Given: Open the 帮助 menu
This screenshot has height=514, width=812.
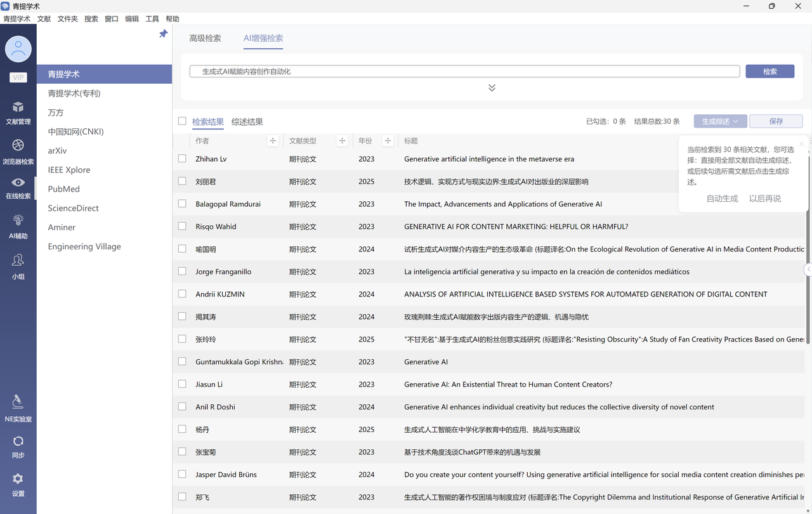Looking at the screenshot, I should [173, 19].
